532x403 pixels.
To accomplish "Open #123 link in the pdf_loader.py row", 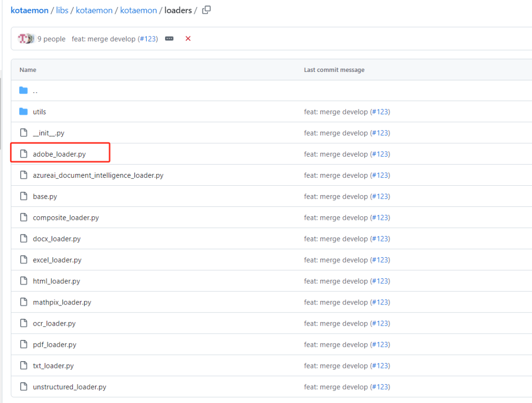I will point(380,345).
